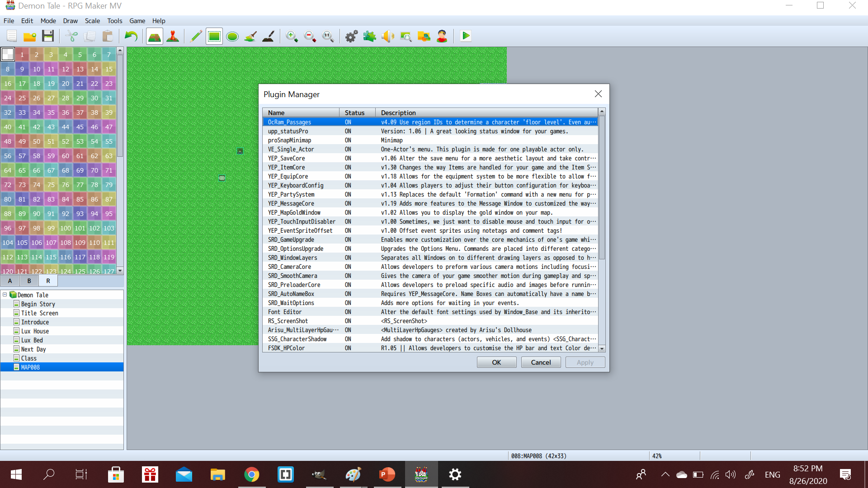Viewport: 868px width, 488px height.
Task: Switch to tileset tab A
Action: tap(10, 281)
